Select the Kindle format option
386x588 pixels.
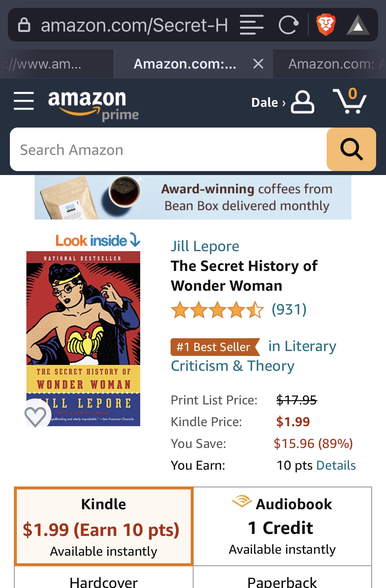tap(104, 526)
